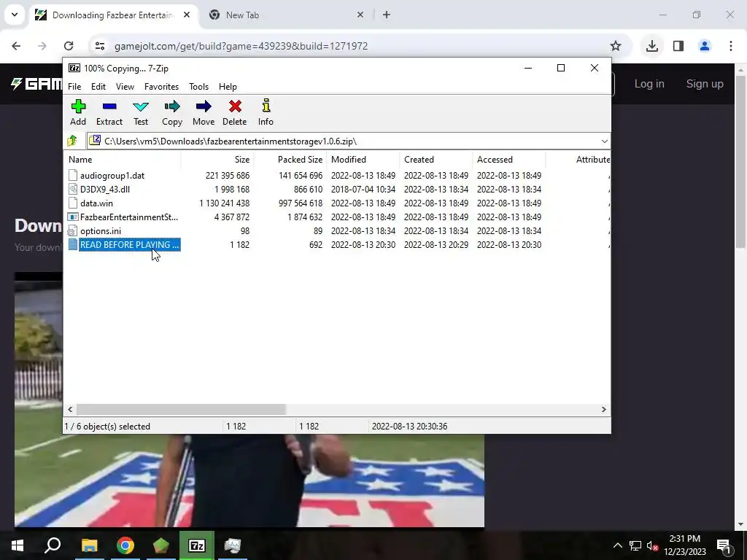This screenshot has width=747, height=560.
Task: Open Windows Start menu
Action: (18, 545)
